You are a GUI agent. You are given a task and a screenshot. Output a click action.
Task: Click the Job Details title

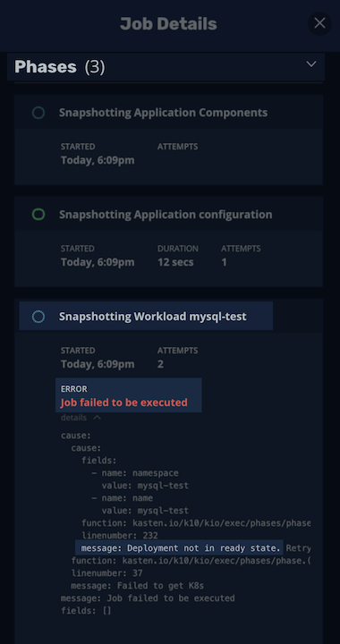[x=168, y=24]
